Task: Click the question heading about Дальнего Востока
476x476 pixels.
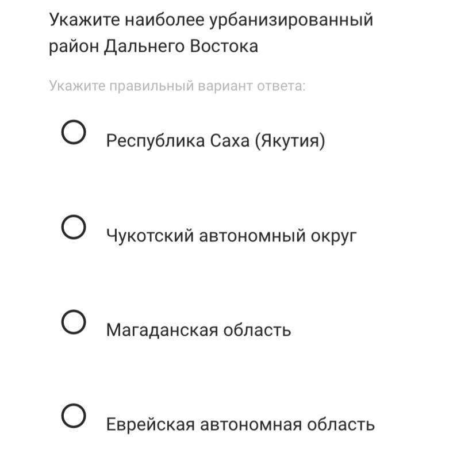Action: pyautogui.click(x=211, y=33)
